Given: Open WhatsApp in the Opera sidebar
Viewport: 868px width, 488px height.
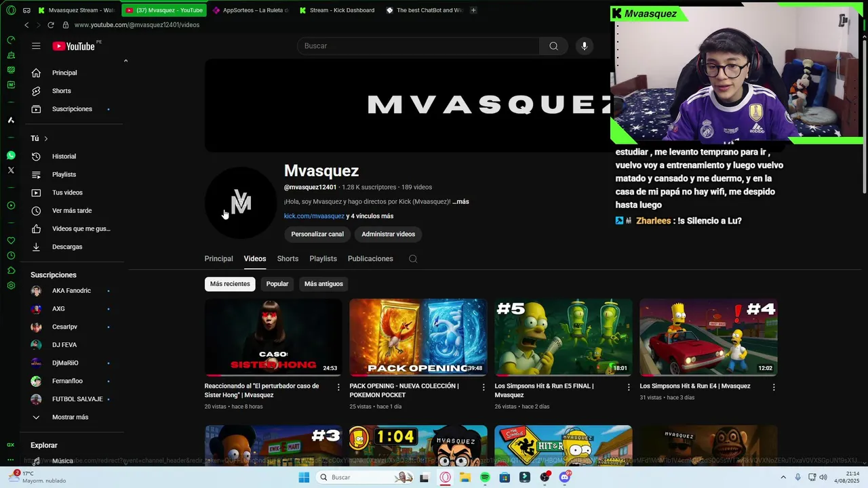Looking at the screenshot, I should (x=11, y=155).
